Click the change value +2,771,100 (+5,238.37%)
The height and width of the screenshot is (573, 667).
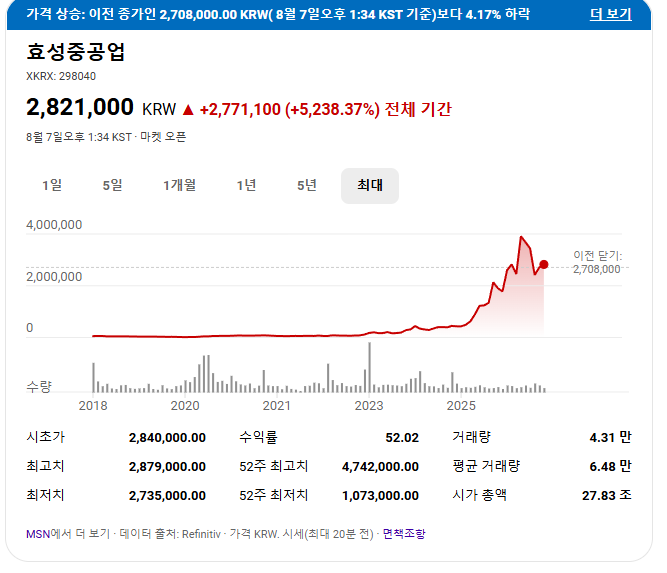(x=289, y=109)
